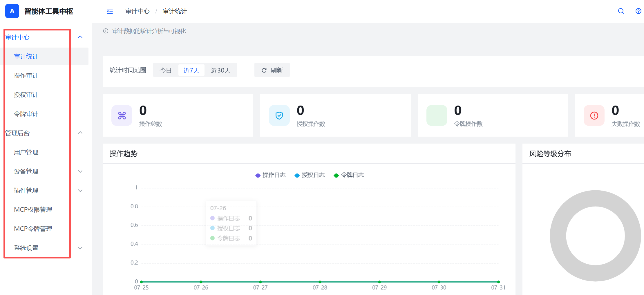Click 操作趋势 panel title
The image size is (644, 295).
click(124, 153)
